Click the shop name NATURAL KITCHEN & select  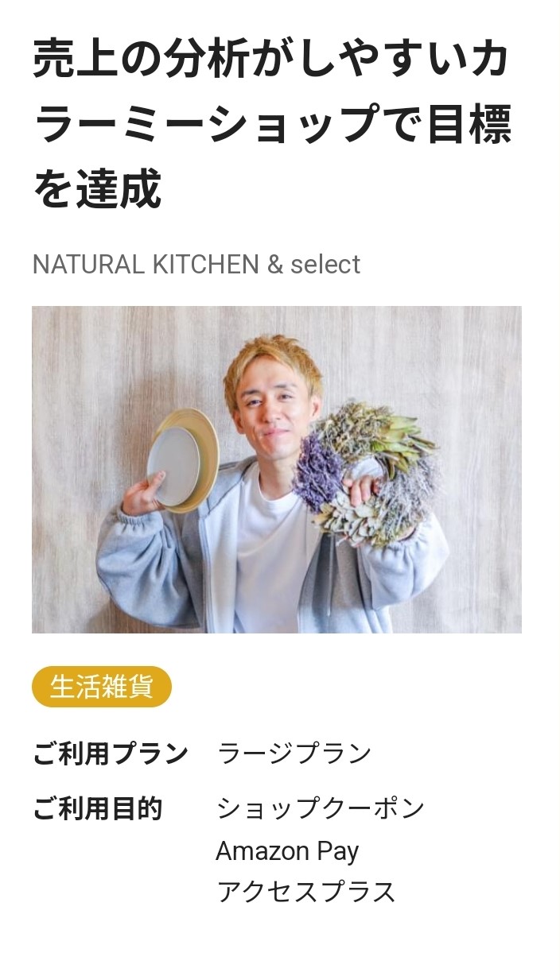196,265
